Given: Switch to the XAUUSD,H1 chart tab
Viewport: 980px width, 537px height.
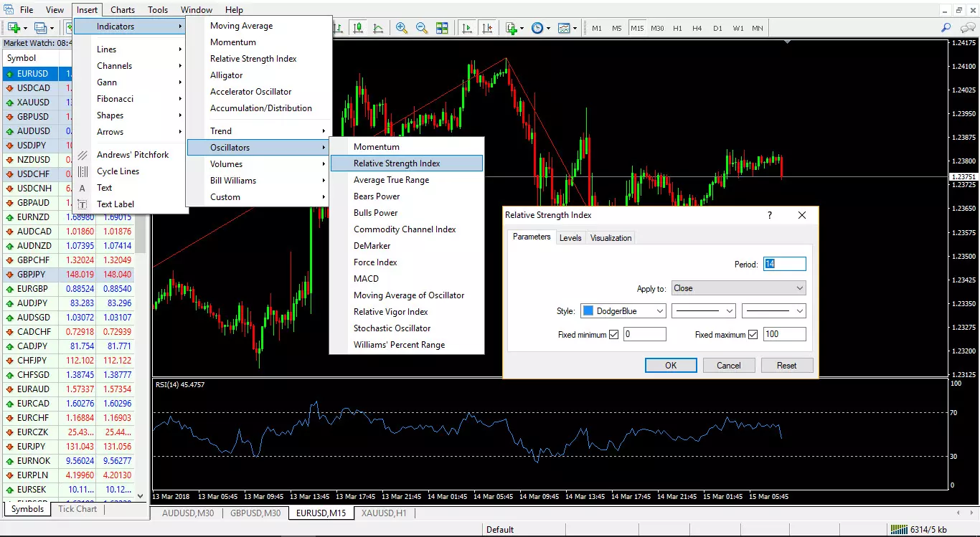Looking at the screenshot, I should (x=384, y=513).
